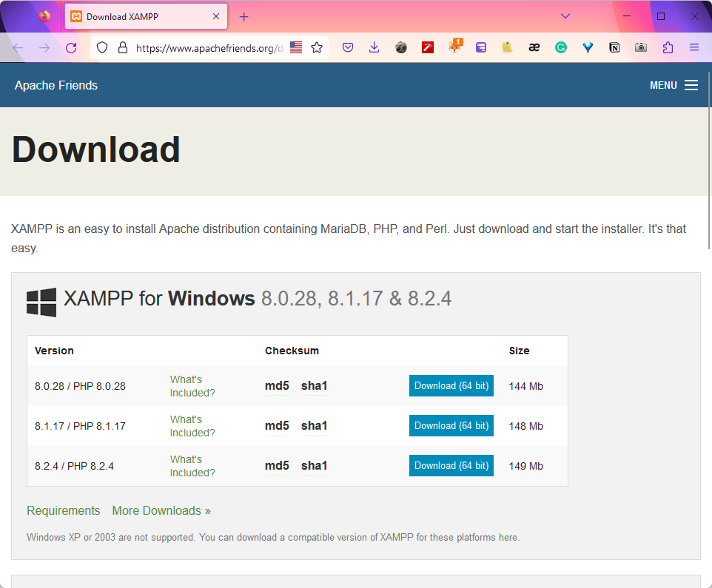Viewport: 712px width, 588px height.
Task: Open the Notion web clipper extension
Action: (614, 47)
